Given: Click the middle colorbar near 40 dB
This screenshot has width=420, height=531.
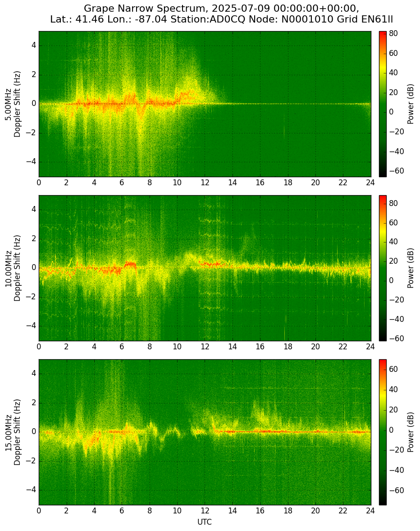Looking at the screenshot, I should click(383, 242).
